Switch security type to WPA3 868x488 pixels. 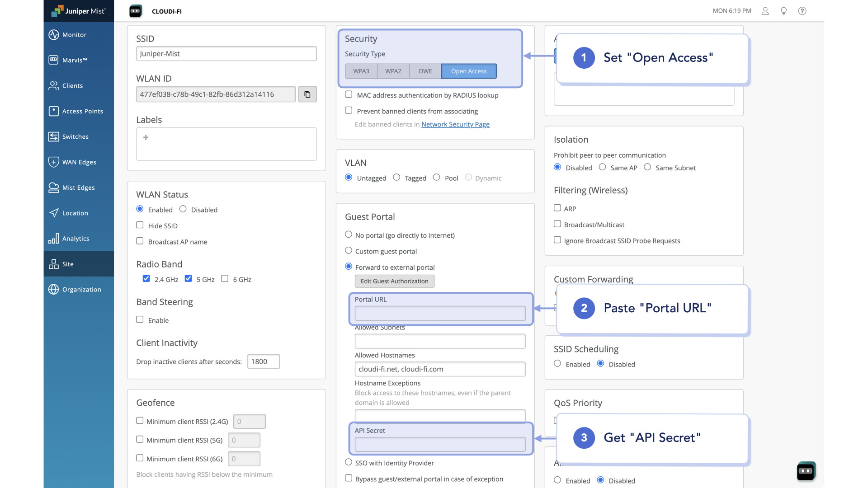pyautogui.click(x=361, y=71)
